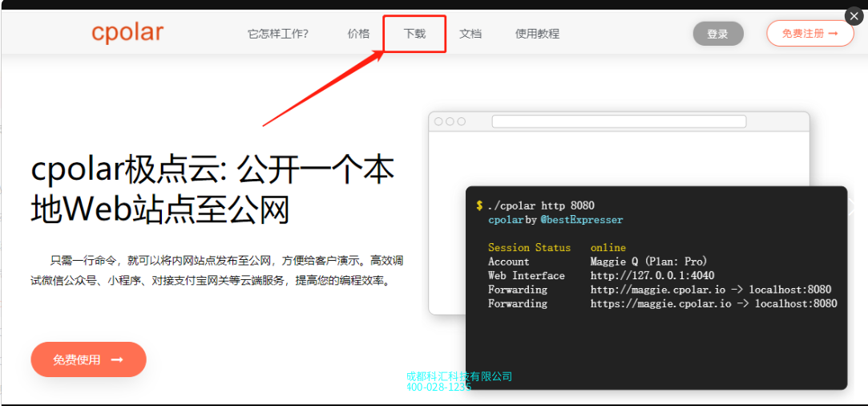Click the 免费使用 button
This screenshot has width=868, height=406.
pyautogui.click(x=89, y=359)
